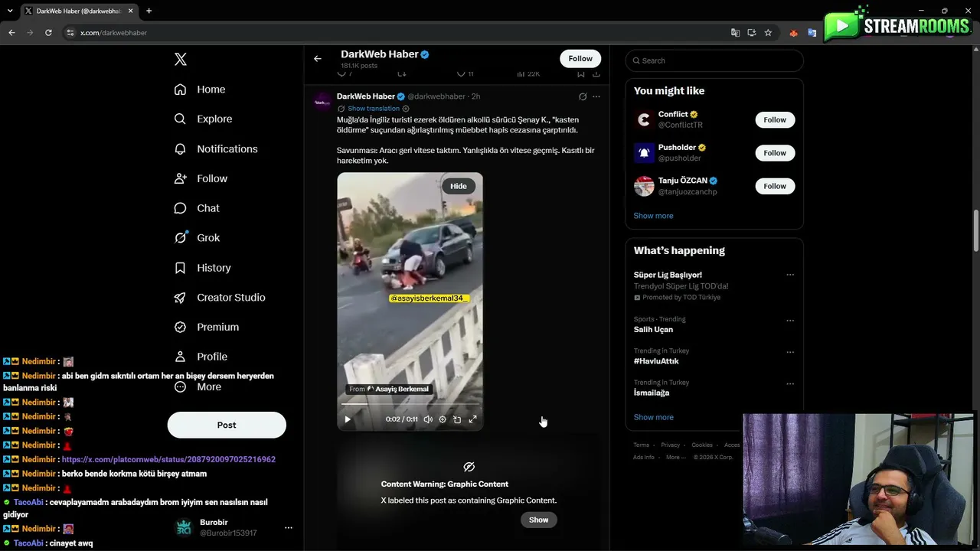Show the graphic content post
980x551 pixels.
coord(539,520)
